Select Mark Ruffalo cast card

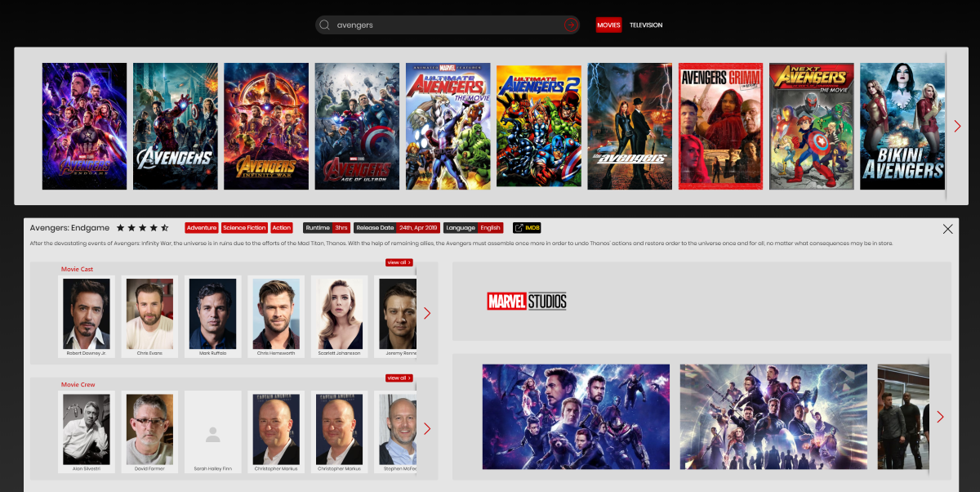coord(212,316)
